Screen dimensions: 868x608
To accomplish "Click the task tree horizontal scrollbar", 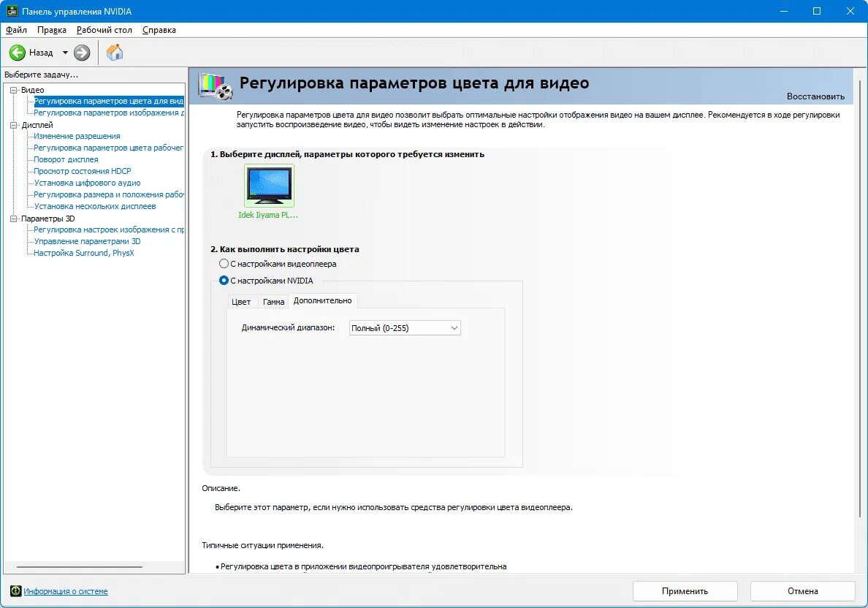I will pos(79,567).
